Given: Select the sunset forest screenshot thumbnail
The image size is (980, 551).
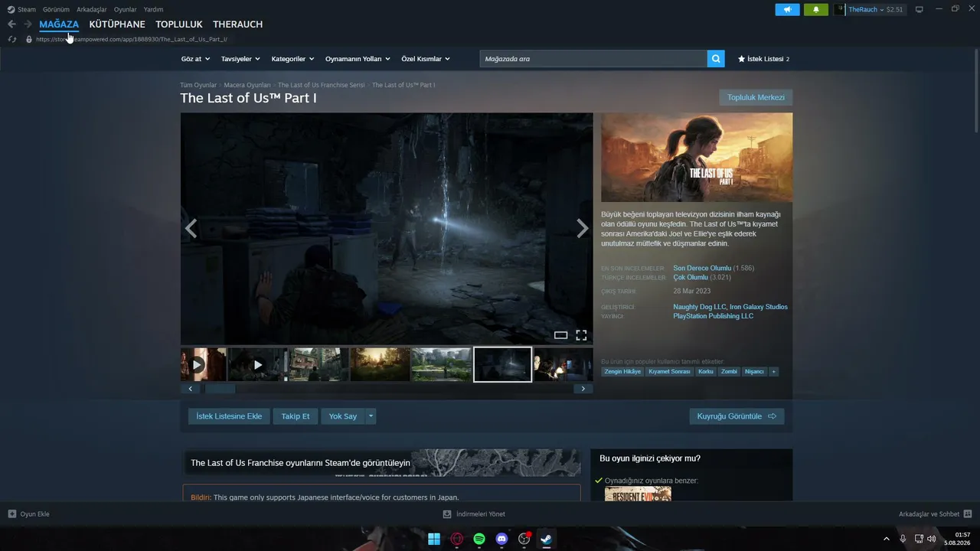Looking at the screenshot, I should pyautogui.click(x=381, y=364).
